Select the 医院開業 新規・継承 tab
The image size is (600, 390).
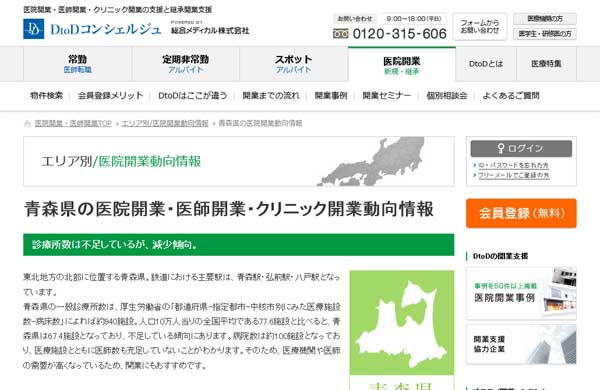click(402, 65)
